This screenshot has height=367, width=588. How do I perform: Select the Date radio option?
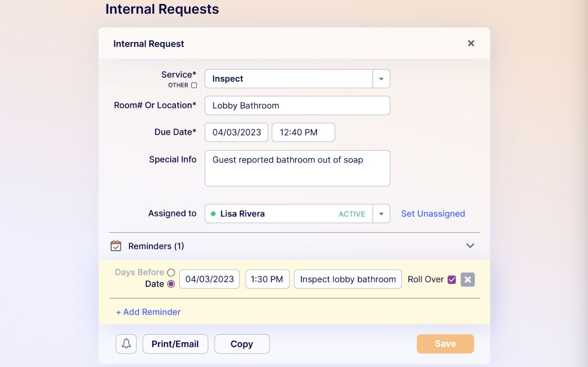click(x=171, y=284)
